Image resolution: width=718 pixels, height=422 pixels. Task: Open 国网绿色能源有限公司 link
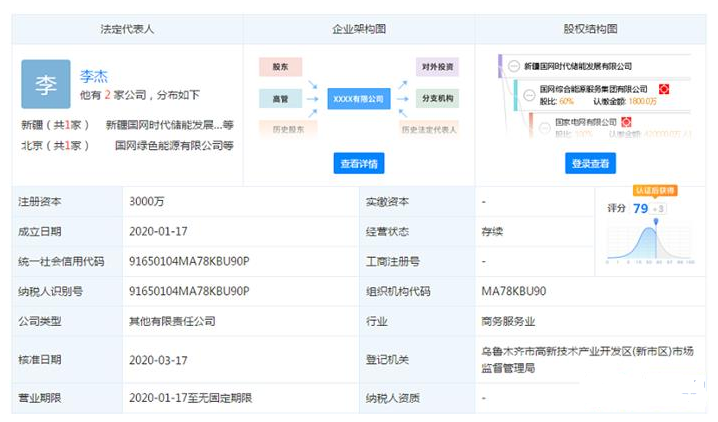click(174, 145)
